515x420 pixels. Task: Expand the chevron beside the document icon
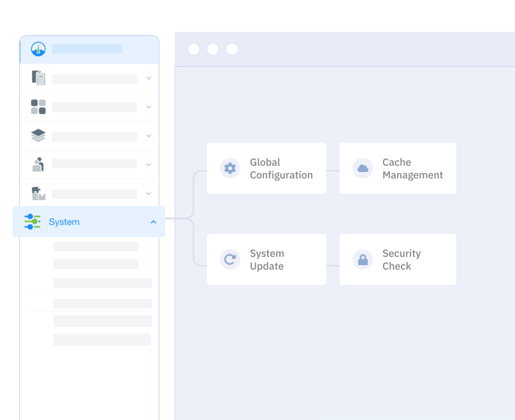(x=149, y=78)
